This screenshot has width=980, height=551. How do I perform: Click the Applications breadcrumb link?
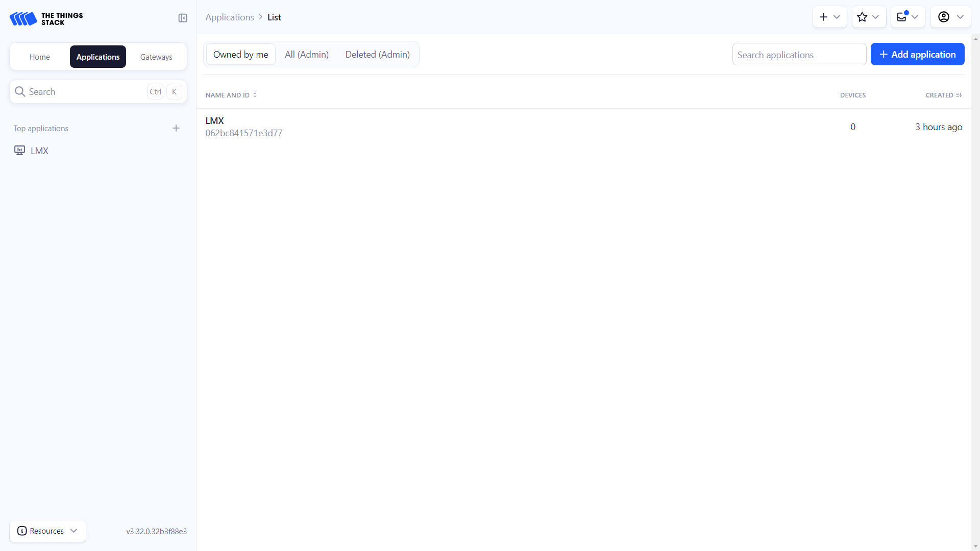pos(230,17)
